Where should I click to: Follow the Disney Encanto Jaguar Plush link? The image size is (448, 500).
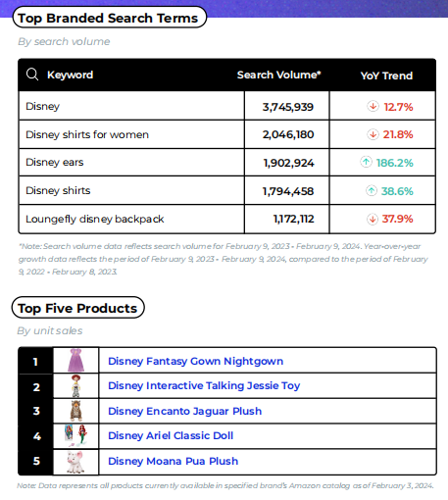click(x=185, y=411)
